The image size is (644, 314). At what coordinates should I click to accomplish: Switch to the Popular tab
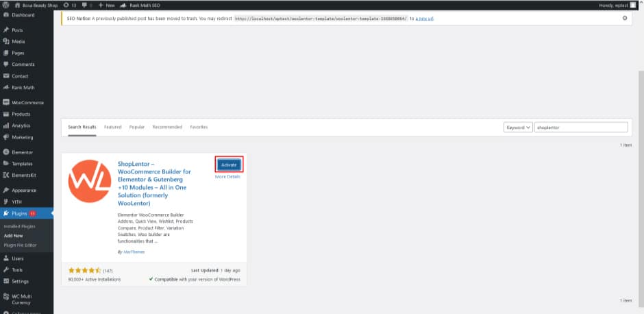(137, 127)
